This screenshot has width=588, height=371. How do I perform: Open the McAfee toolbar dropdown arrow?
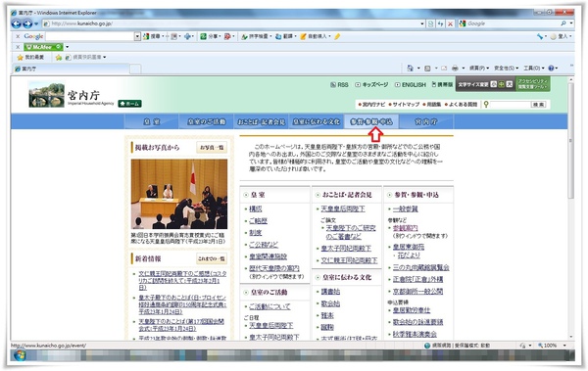[67, 47]
